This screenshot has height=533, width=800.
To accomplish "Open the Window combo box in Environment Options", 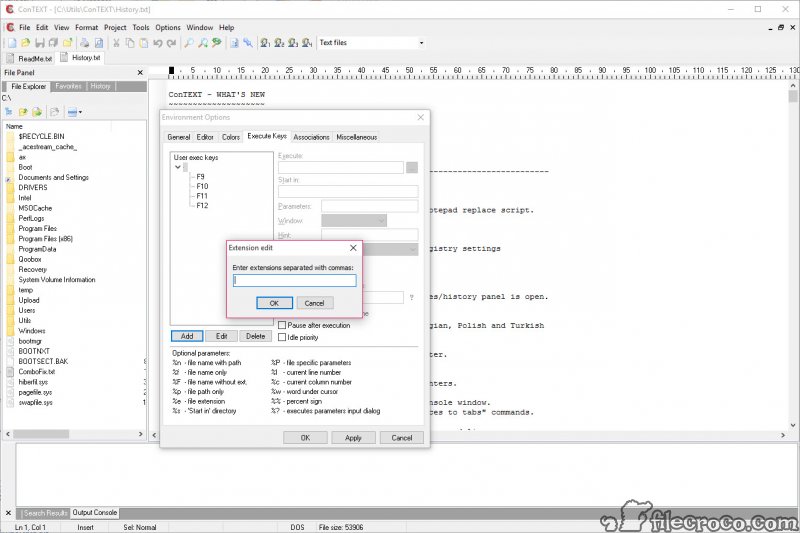I will click(x=354, y=220).
